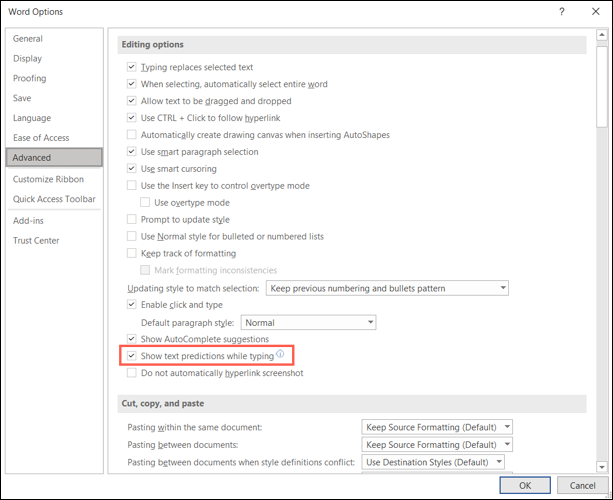The image size is (613, 500).
Task: Open the Customize Ribbon category
Action: 48,179
